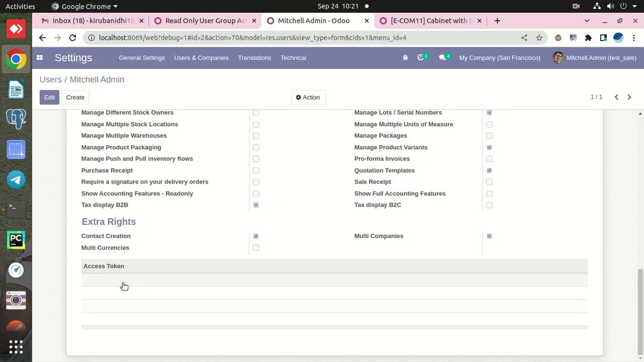Launch PyCharm from the dock

(16, 240)
